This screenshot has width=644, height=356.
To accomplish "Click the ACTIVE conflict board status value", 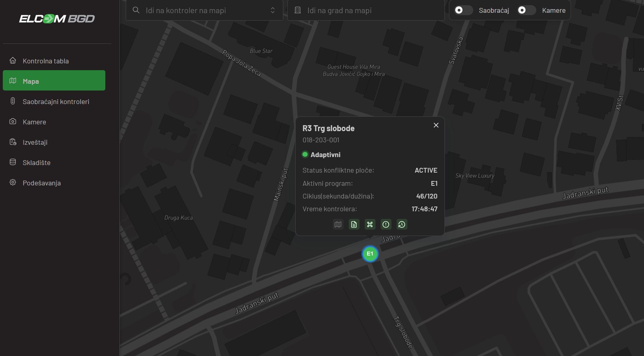I will [x=426, y=170].
